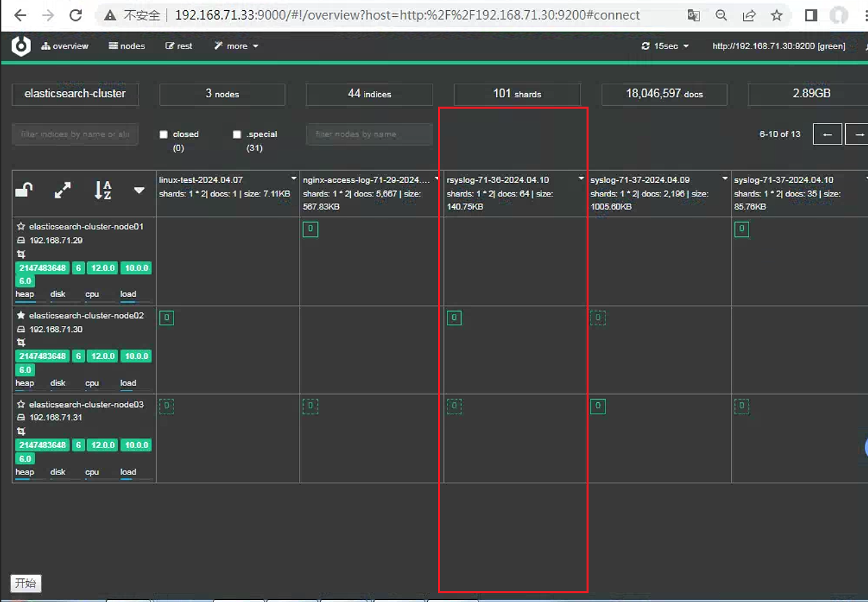Open syslog-71-37-2024.04.09 index dropdown arrow

coord(725,179)
